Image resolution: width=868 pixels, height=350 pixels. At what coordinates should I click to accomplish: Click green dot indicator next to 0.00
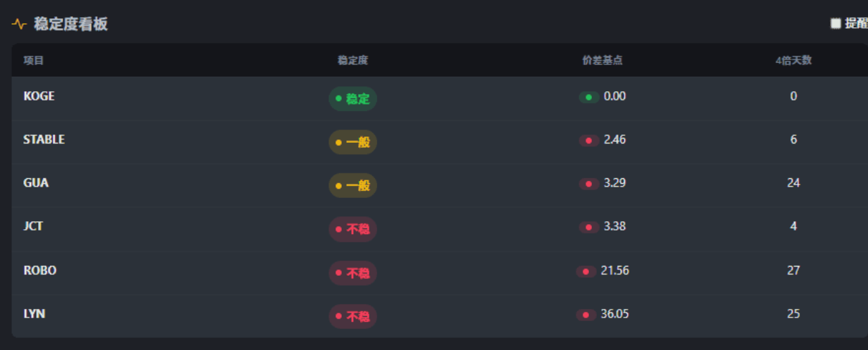(588, 97)
